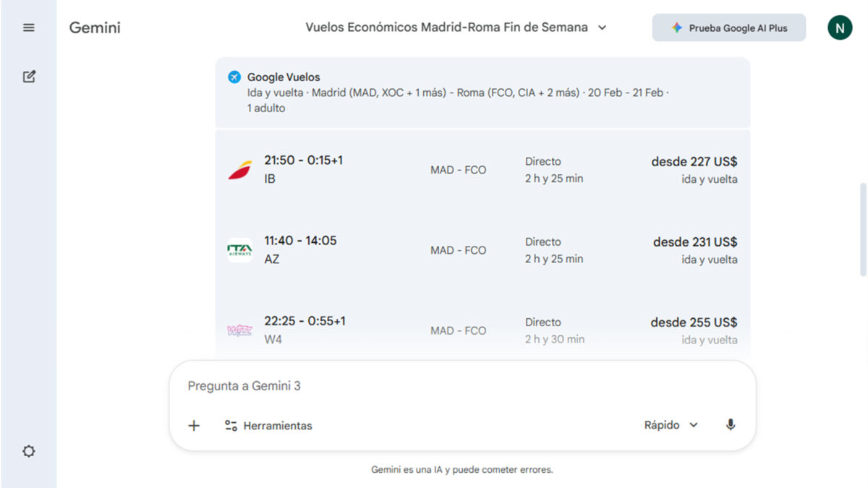Start a new chat with the pencil icon

(x=29, y=76)
